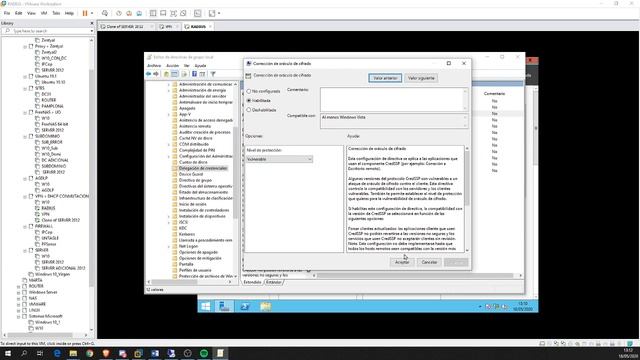Click the back arrow in policy editor
640x360 pixels.
click(x=149, y=74)
